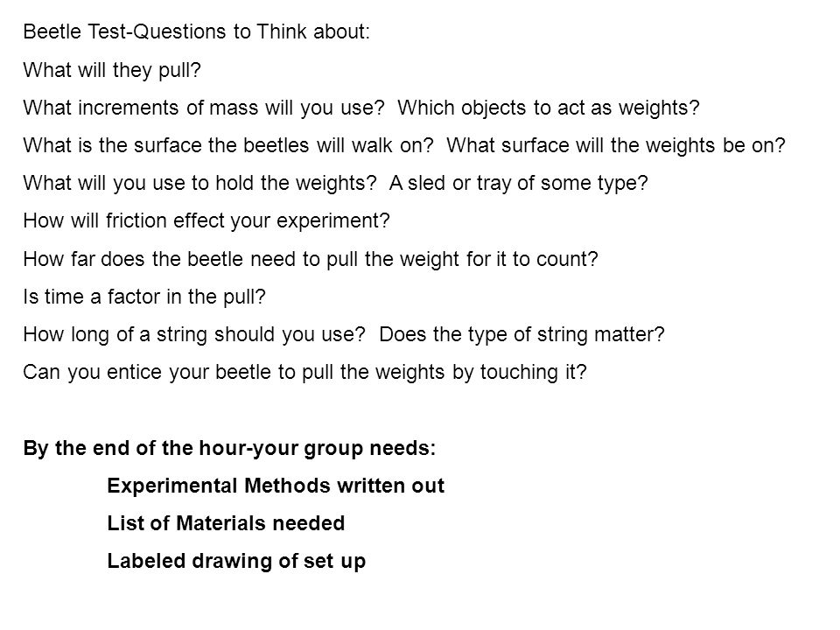Click 'Is time a factor in the pull?'
This screenshot has width=840, height=630.
(x=144, y=297)
